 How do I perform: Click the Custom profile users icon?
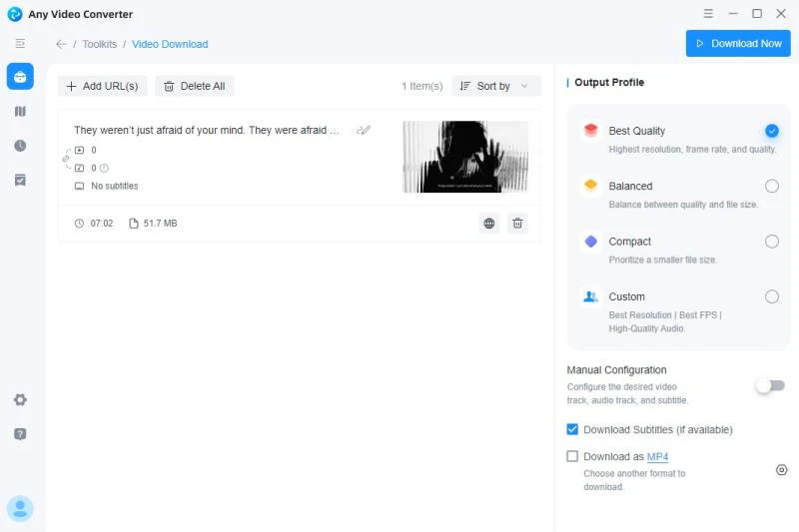590,296
